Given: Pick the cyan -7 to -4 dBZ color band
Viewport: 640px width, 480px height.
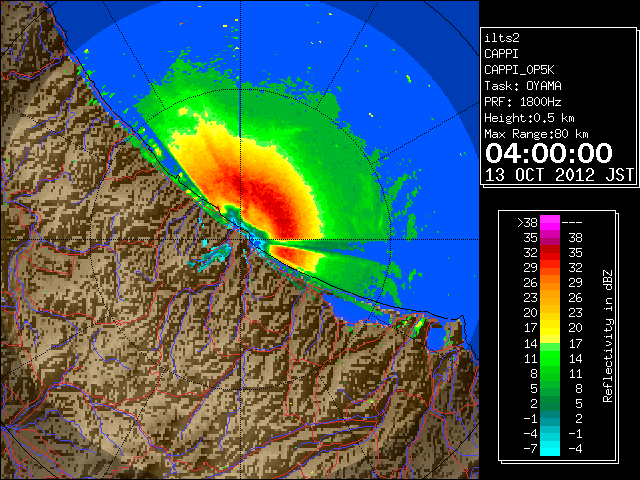Looking at the screenshot, I should [x=550, y=448].
